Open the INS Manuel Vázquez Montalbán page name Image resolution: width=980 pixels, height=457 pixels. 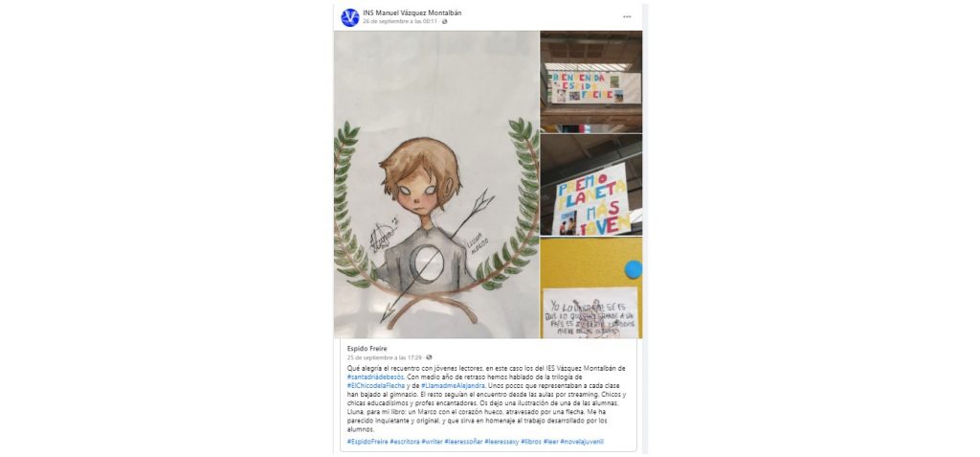point(412,12)
